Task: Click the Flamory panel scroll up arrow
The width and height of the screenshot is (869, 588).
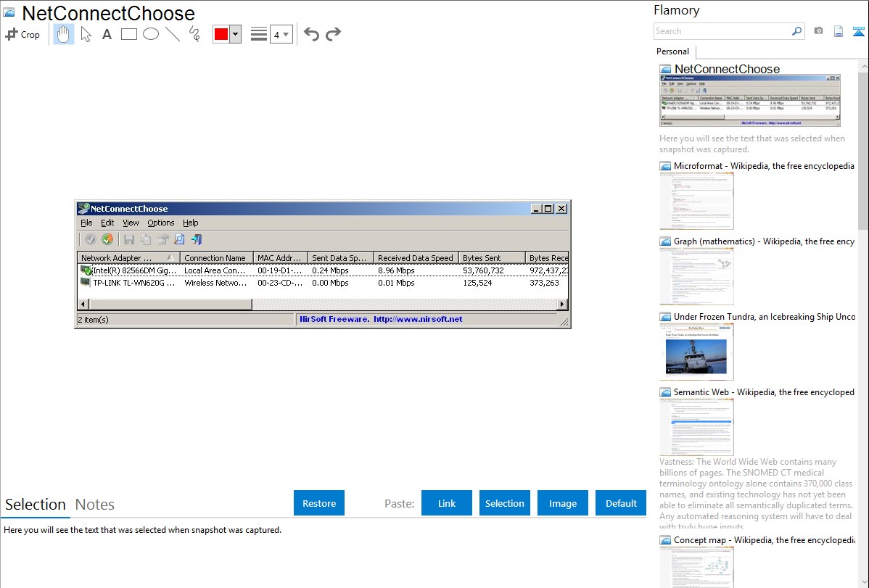Action: point(863,67)
